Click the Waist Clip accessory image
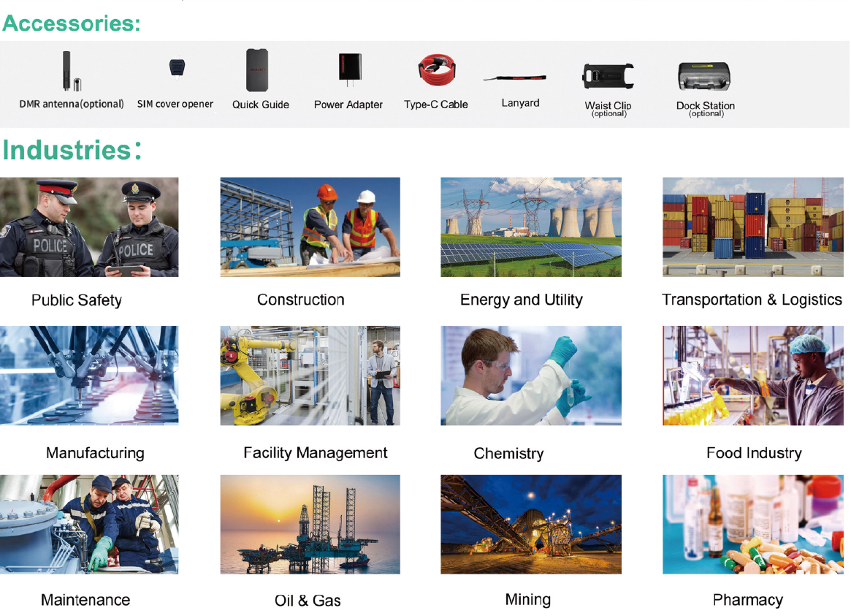The height and width of the screenshot is (616, 851). (x=608, y=77)
